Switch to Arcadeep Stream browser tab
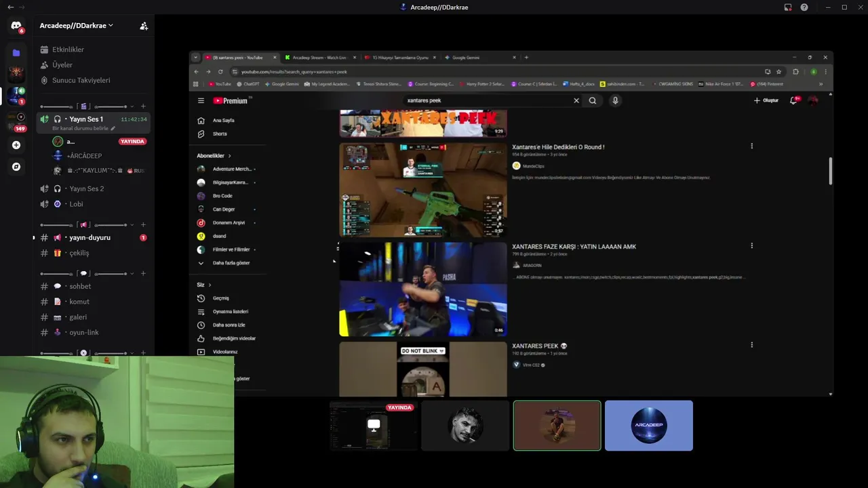This screenshot has width=868, height=488. point(319,58)
